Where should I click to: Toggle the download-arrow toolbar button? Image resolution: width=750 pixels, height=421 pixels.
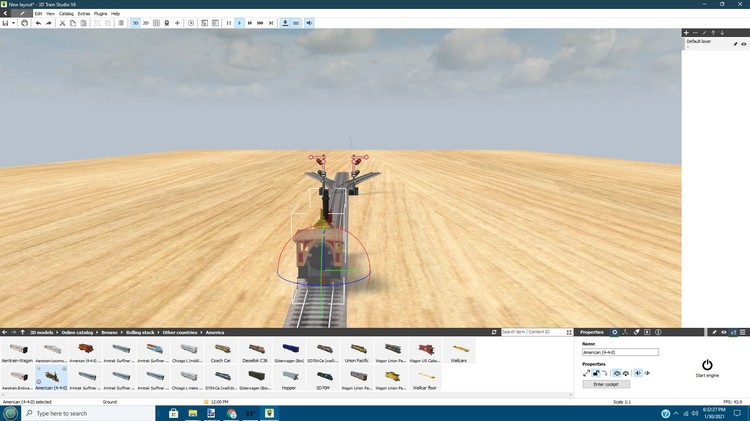(285, 23)
